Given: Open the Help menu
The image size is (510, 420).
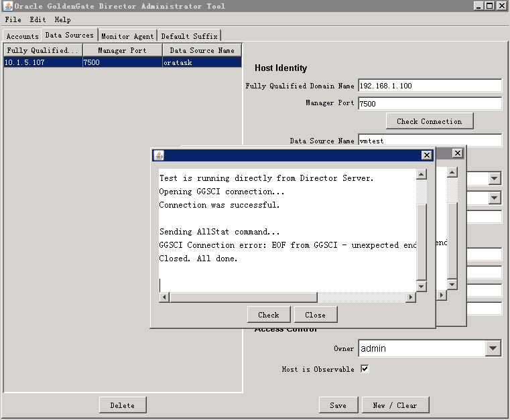Looking at the screenshot, I should 62,19.
